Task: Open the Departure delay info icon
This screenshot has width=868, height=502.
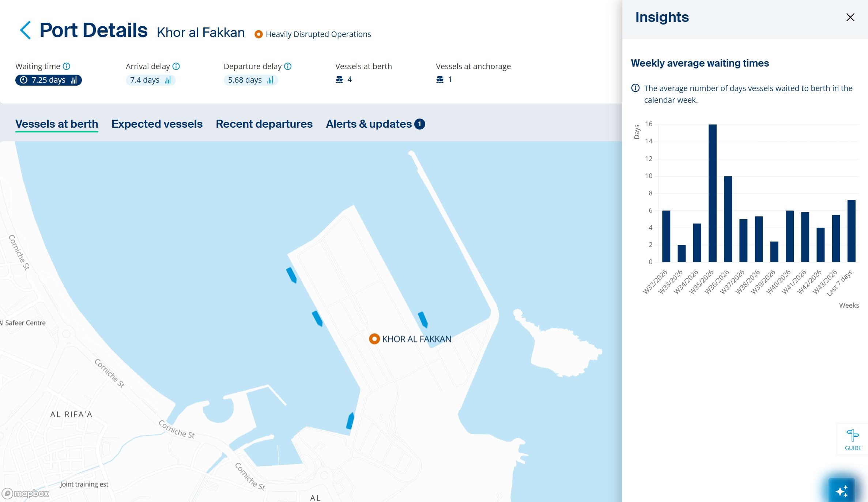Action: point(288,66)
